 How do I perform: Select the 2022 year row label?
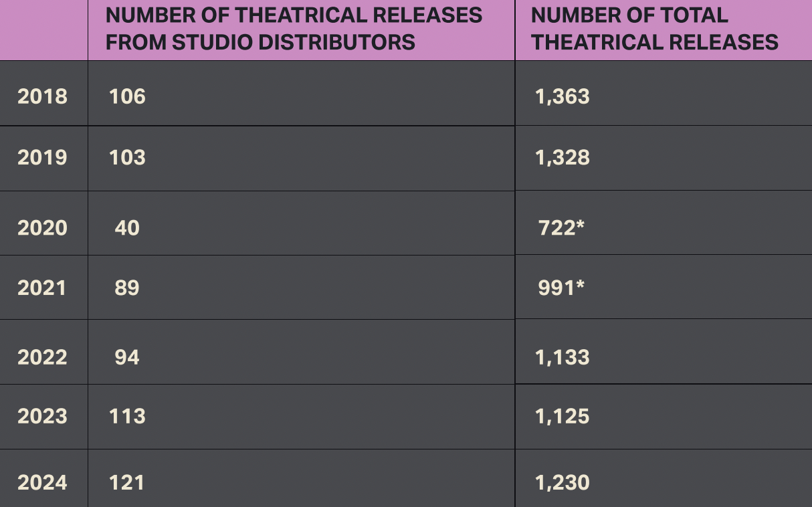(43, 357)
